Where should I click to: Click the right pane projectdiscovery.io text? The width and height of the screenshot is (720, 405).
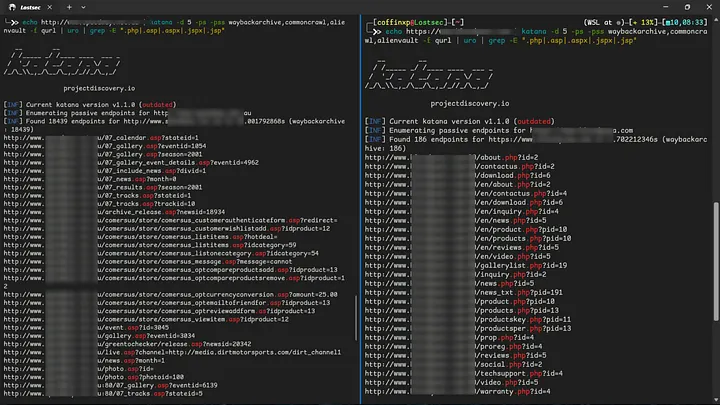(470, 104)
